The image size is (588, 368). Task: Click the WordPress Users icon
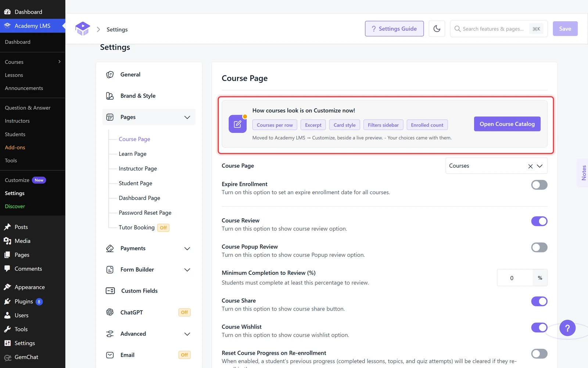(7, 315)
